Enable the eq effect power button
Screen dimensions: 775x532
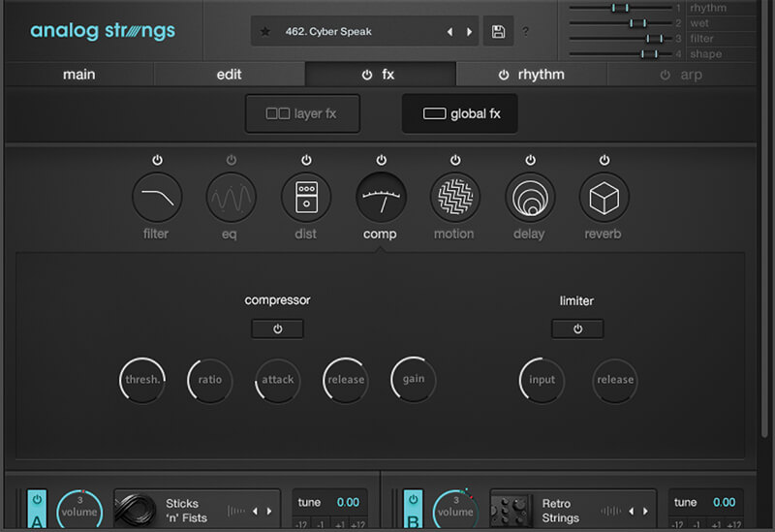click(231, 160)
